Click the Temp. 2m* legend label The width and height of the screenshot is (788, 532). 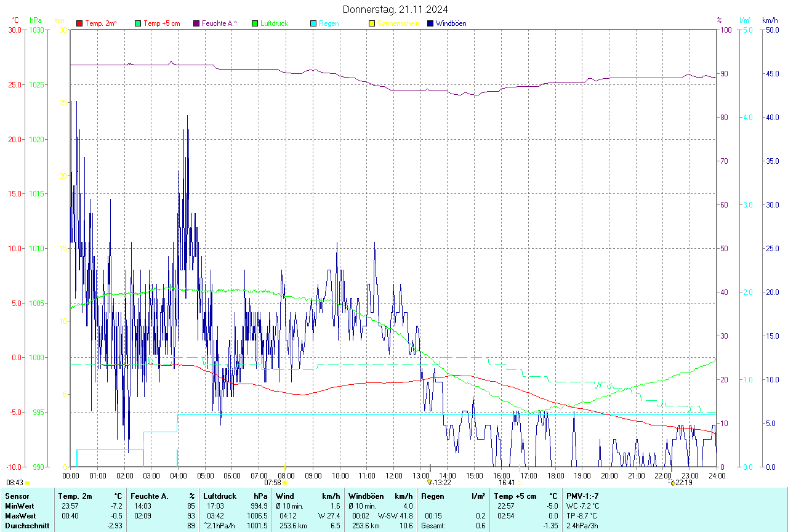pos(101,23)
